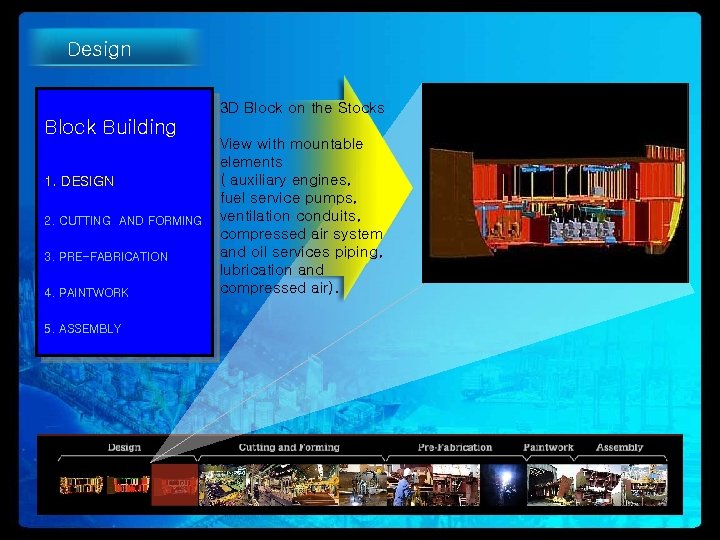Click the bright welding spark thumbnail
Screen dimensions: 720x540
coord(503,485)
